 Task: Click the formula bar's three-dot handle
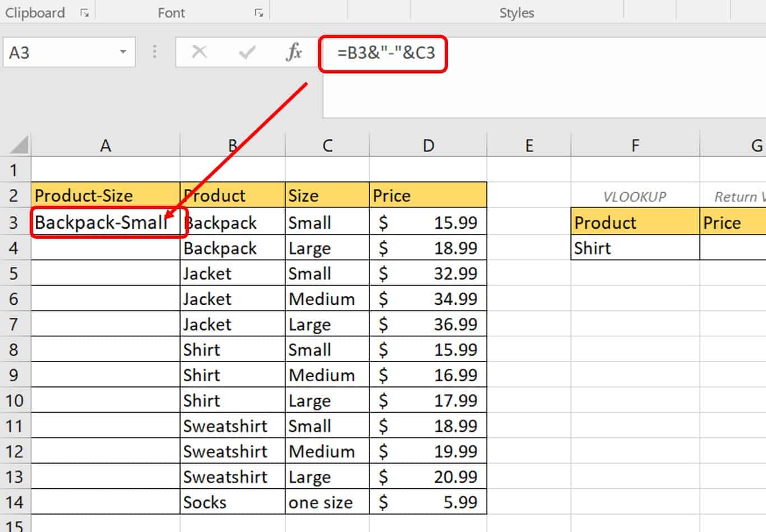pos(155,52)
